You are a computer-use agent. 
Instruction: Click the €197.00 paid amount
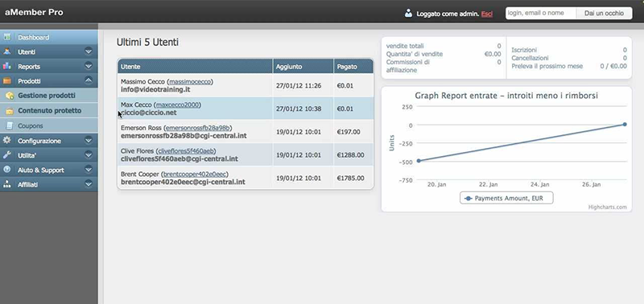click(349, 132)
